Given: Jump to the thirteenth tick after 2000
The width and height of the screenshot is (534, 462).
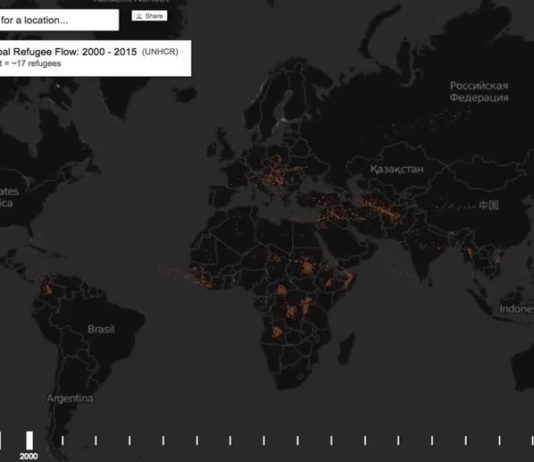Looking at the screenshot, I should point(466,441).
